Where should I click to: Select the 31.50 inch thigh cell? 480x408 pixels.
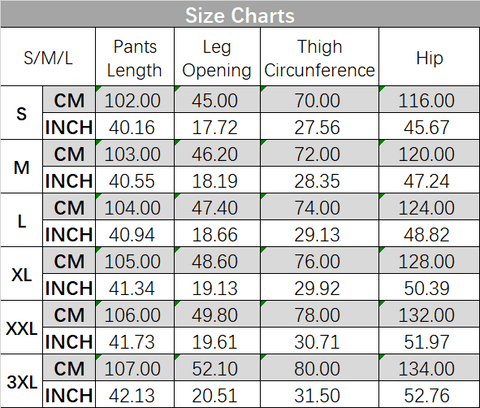tap(319, 395)
